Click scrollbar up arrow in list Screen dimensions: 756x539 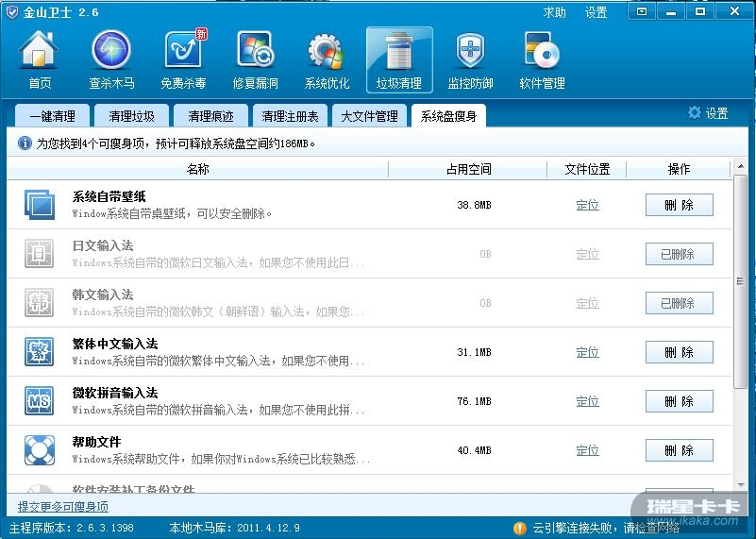click(x=740, y=167)
